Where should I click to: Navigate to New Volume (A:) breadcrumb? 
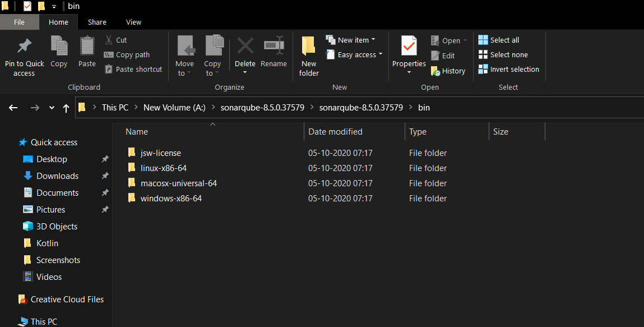tap(174, 108)
